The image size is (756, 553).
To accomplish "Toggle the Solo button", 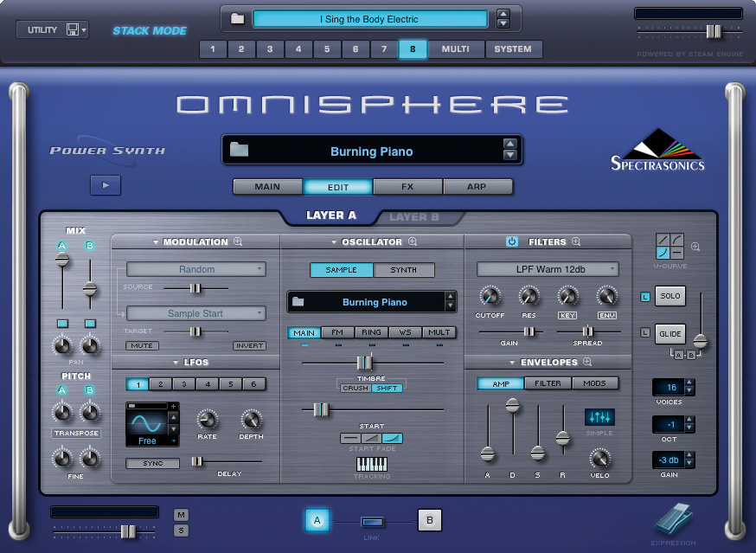I will pos(670,296).
